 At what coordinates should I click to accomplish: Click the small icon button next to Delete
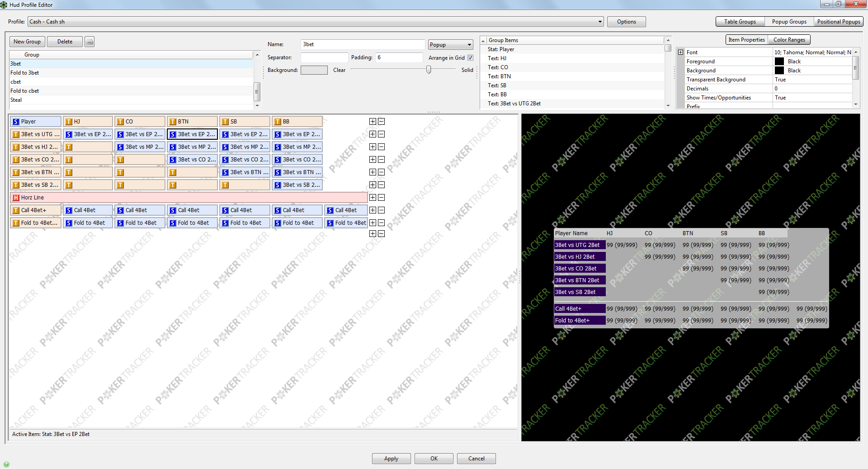(90, 42)
